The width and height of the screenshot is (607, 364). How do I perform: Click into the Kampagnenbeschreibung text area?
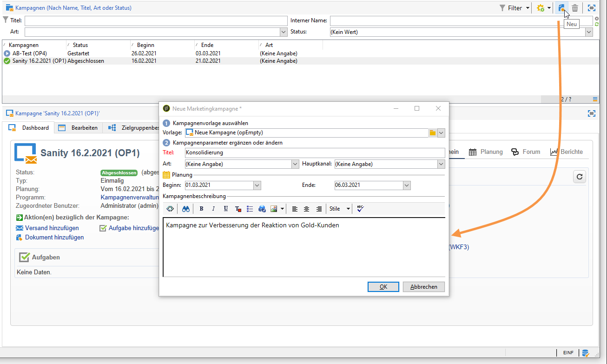(x=304, y=247)
